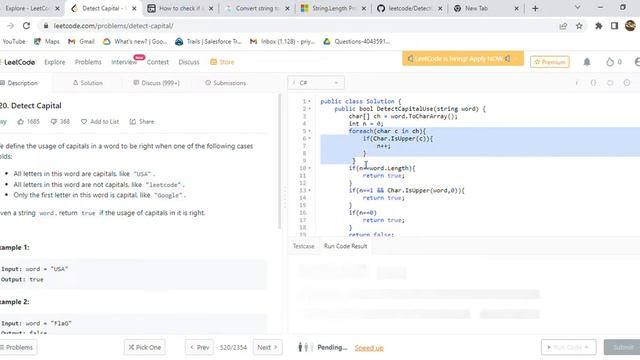Open Trails Salesforce bookmark
Screen dimensions: 640x360
tap(209, 42)
